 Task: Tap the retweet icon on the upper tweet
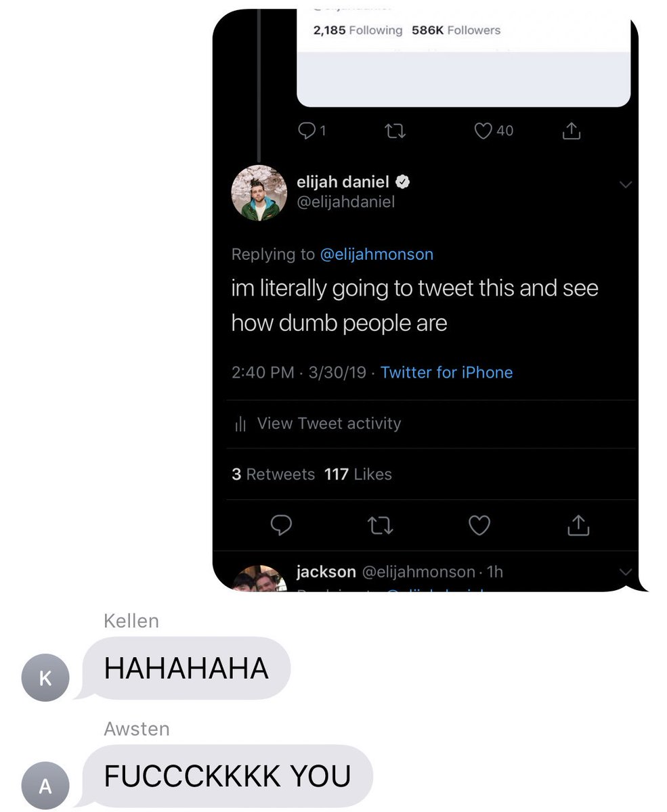tap(395, 131)
